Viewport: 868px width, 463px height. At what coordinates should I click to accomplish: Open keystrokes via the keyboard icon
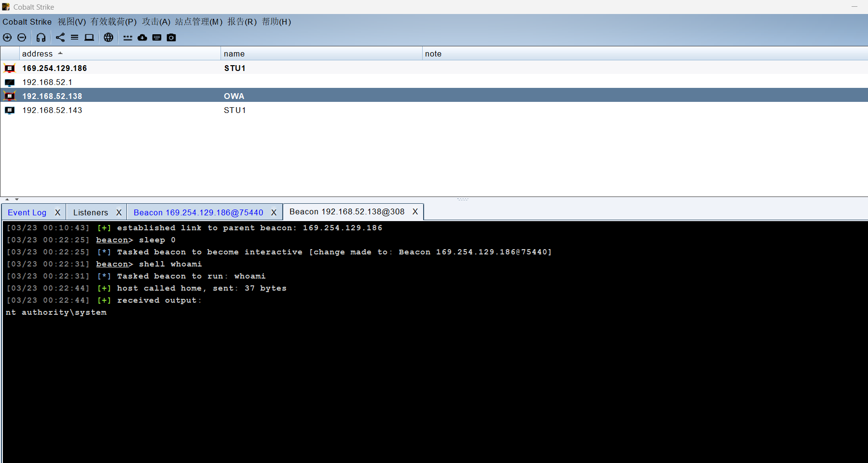(x=157, y=38)
